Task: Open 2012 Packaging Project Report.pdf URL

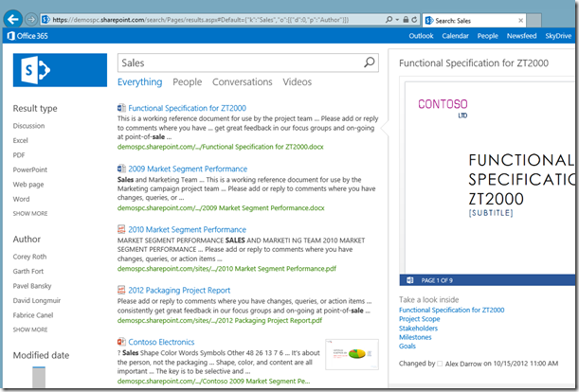Action: [220, 320]
